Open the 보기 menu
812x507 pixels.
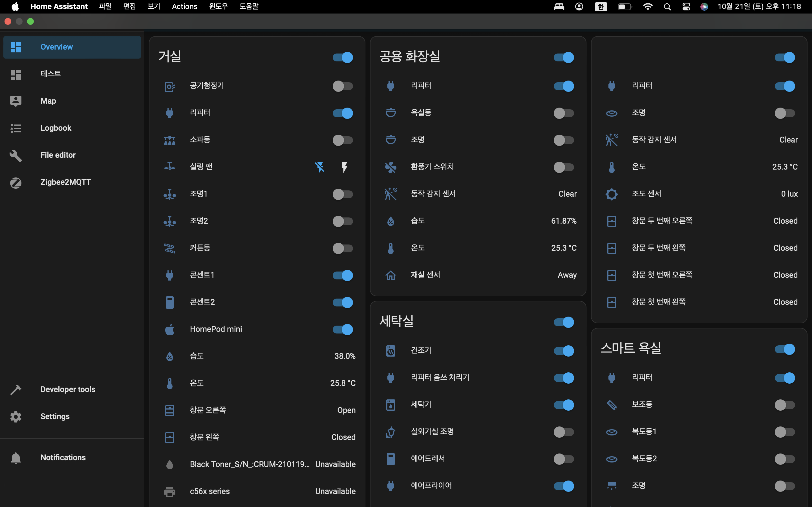(x=154, y=6)
